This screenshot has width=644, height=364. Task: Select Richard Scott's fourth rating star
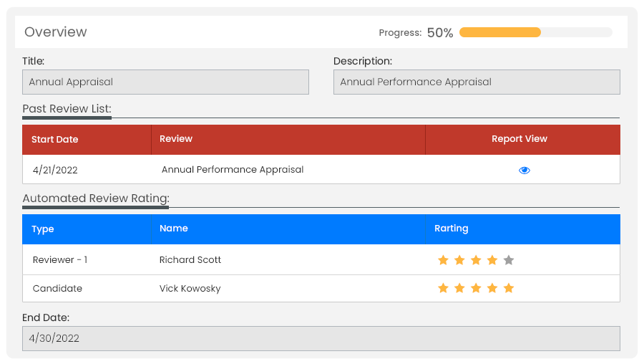492,260
